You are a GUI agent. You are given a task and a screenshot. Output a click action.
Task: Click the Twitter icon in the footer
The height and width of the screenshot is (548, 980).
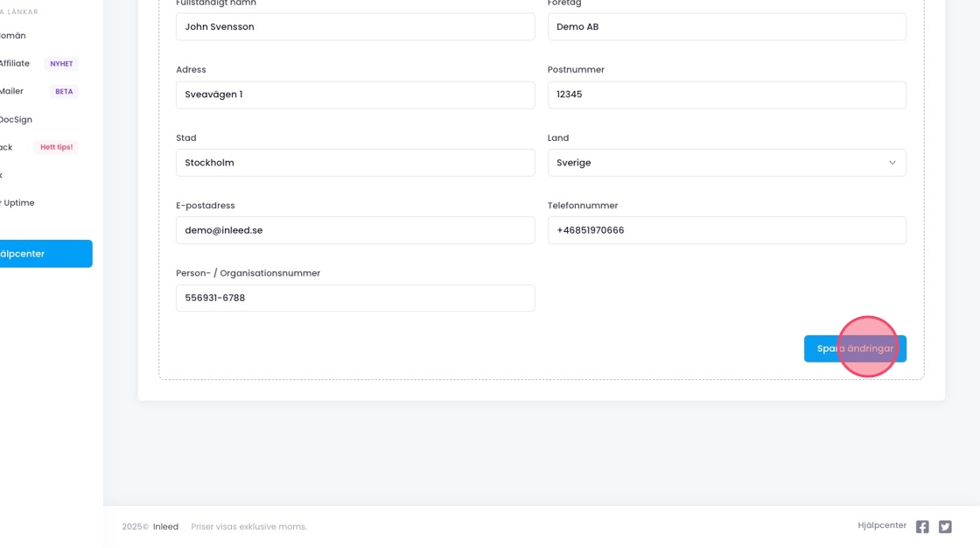point(945,527)
